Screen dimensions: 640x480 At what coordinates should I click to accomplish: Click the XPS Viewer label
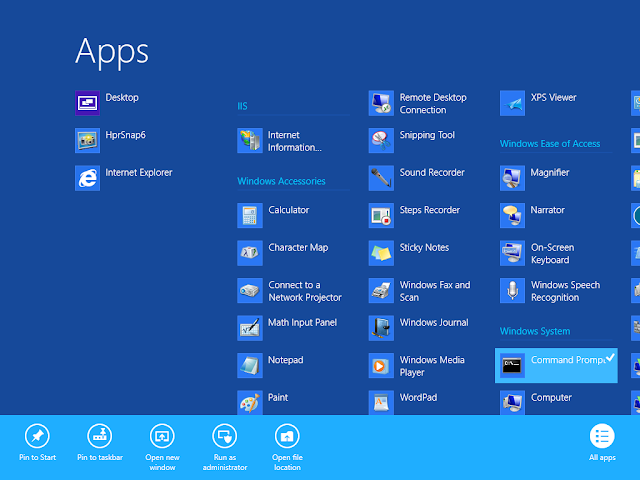coord(553,98)
